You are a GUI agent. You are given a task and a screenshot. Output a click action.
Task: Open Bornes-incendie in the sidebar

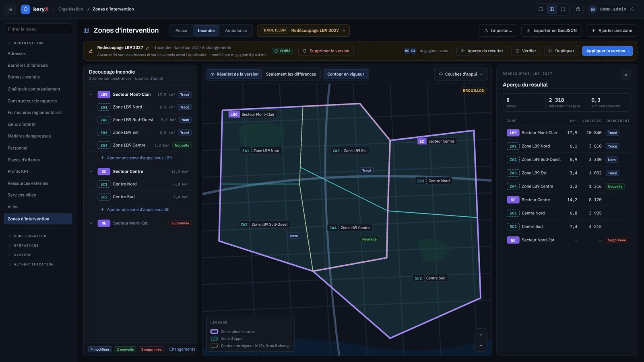(x=24, y=77)
